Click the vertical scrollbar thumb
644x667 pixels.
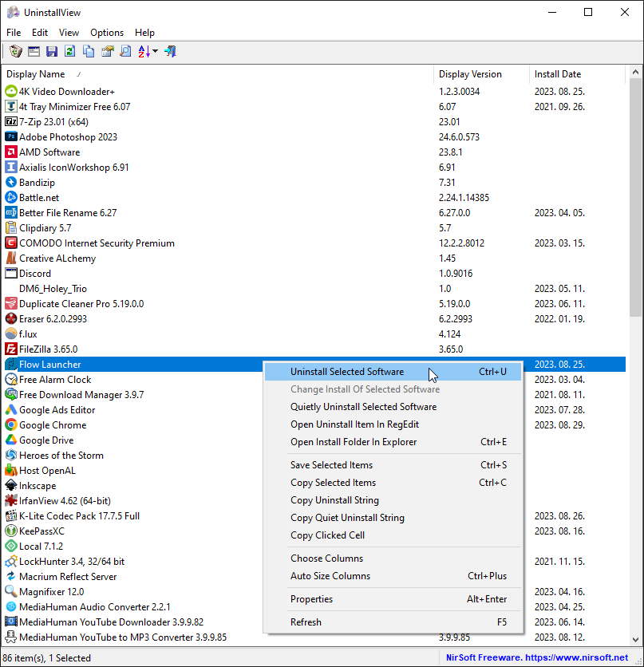tap(635, 198)
